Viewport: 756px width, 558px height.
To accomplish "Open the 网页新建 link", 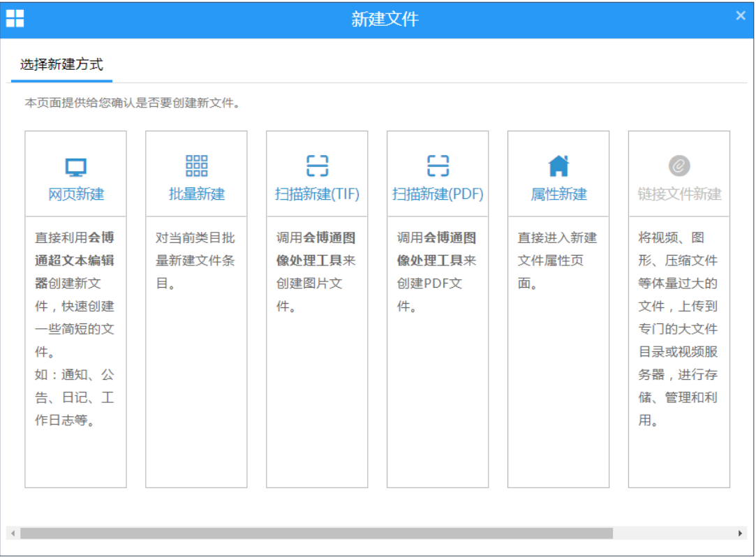I will (75, 194).
